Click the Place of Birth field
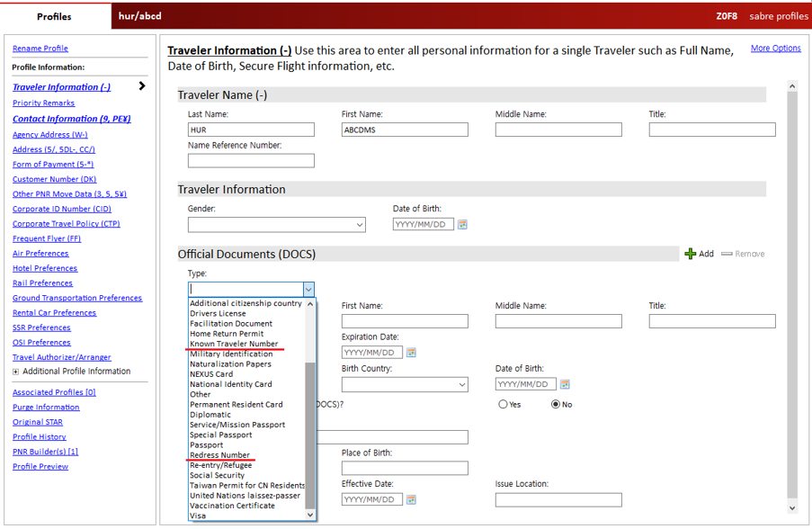The width and height of the screenshot is (812, 529). [x=405, y=468]
